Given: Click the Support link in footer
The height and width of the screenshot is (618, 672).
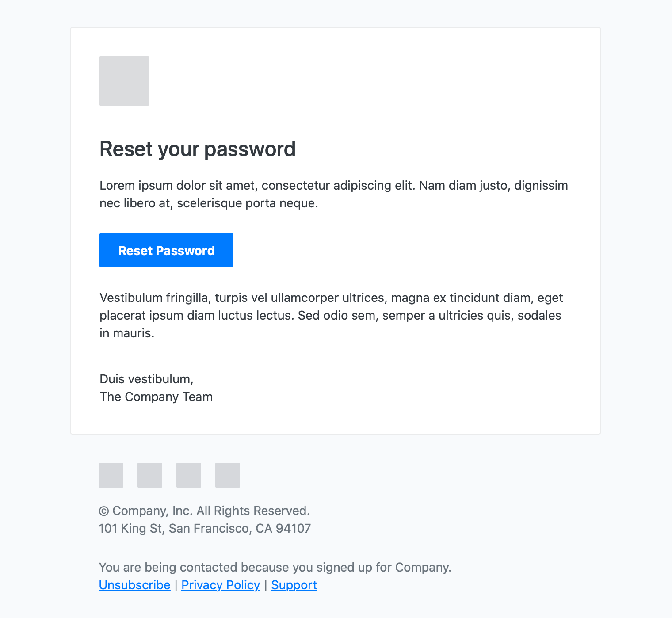Looking at the screenshot, I should pos(294,585).
